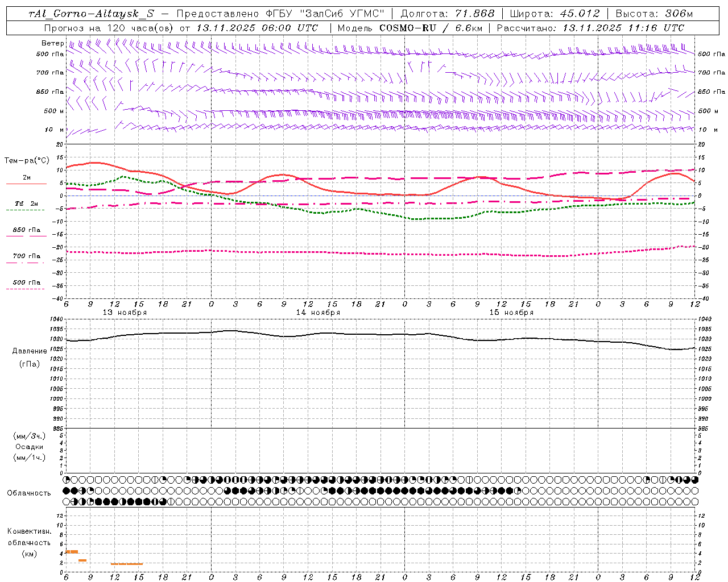Click the Давление pressure panel label
The width and height of the screenshot is (728, 582).
pos(30,351)
